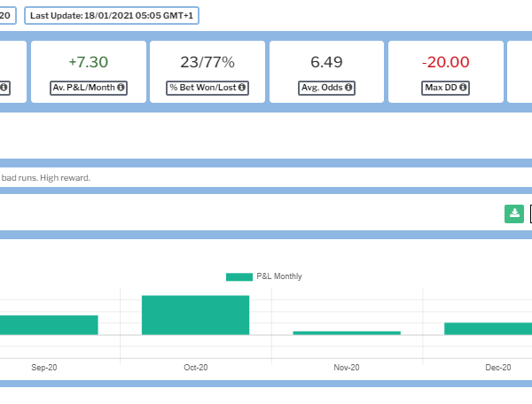Click the green download icon button
Screen dimensions: 532x404
[x=514, y=214]
